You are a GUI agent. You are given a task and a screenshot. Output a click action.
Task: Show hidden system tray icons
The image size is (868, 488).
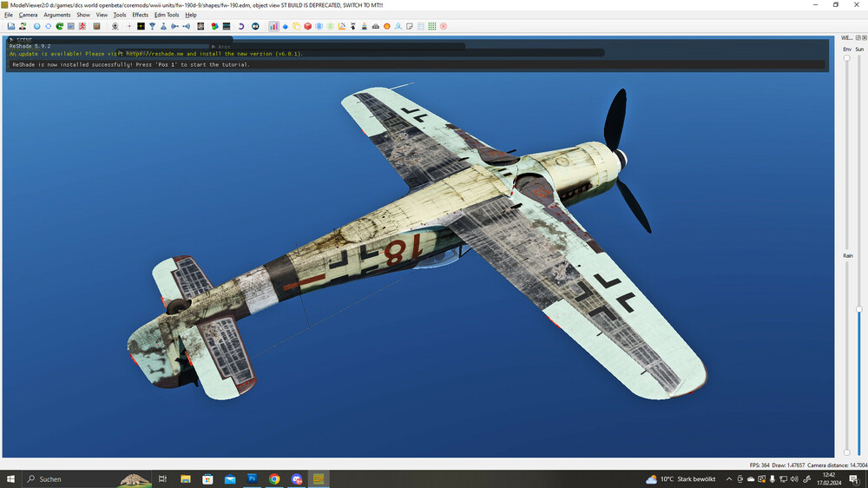click(729, 479)
